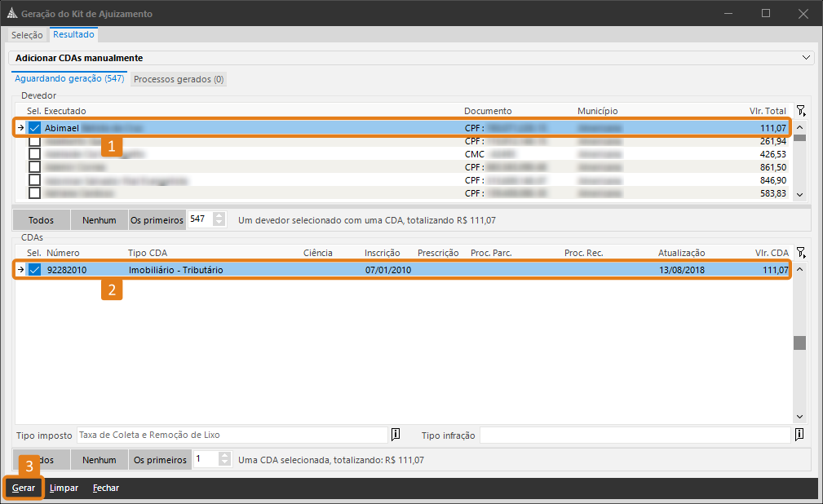Image resolution: width=823 pixels, height=504 pixels.
Task: Uncheck the CDA 92282010 checkbox
Action: (x=34, y=270)
